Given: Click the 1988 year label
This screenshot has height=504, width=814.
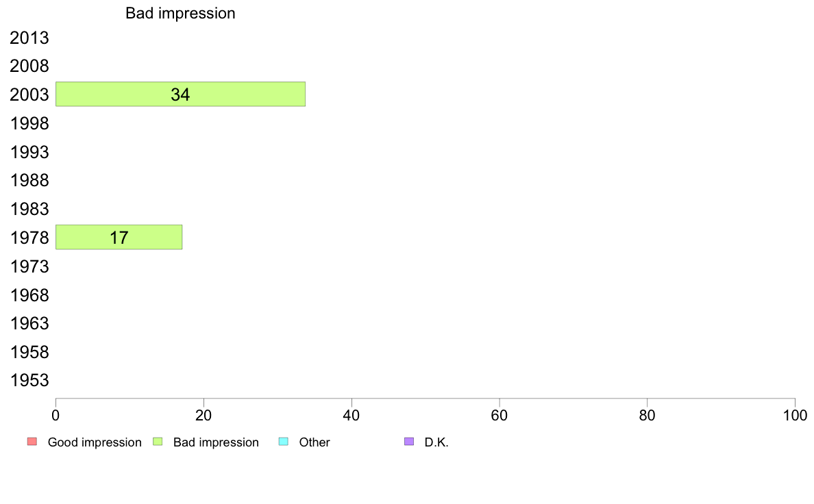Looking at the screenshot, I should (29, 181).
